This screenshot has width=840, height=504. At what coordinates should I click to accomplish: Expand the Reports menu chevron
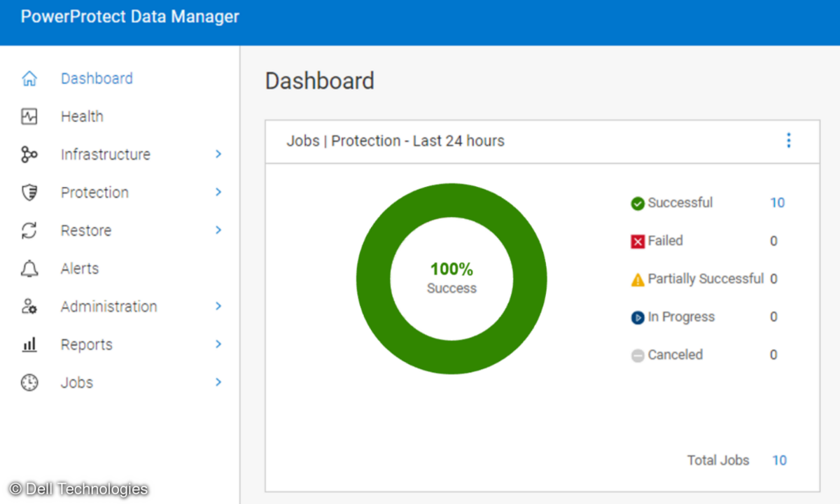[218, 344]
